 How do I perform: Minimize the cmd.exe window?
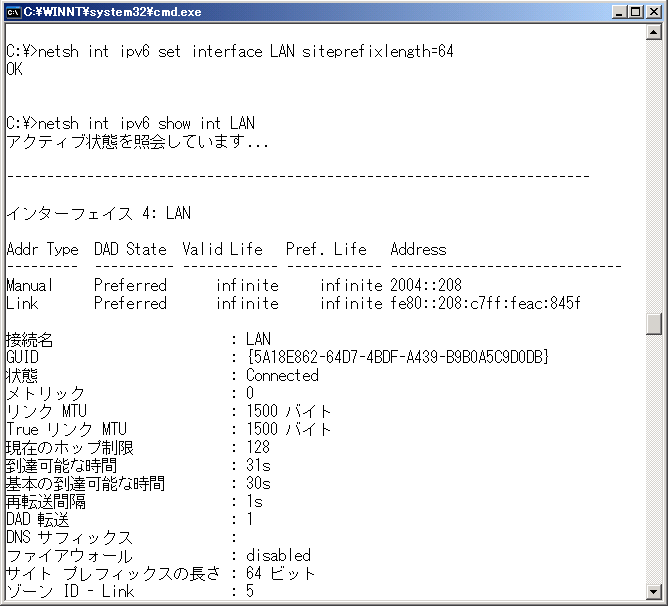[619, 12]
